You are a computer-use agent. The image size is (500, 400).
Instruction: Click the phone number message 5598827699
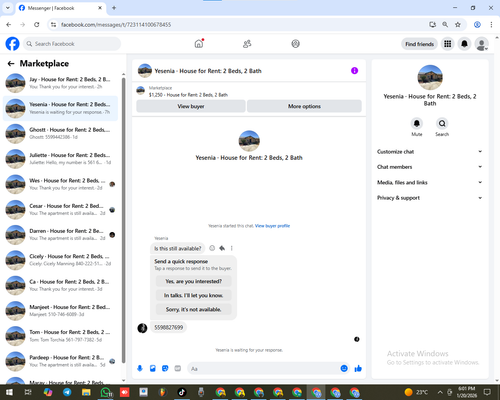click(x=168, y=327)
